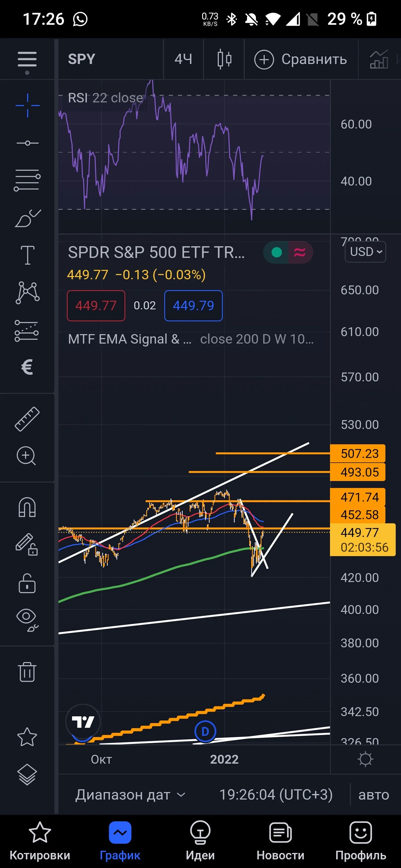This screenshot has height=868, width=401.
Task: Open candlestick chart type selector
Action: point(224,59)
